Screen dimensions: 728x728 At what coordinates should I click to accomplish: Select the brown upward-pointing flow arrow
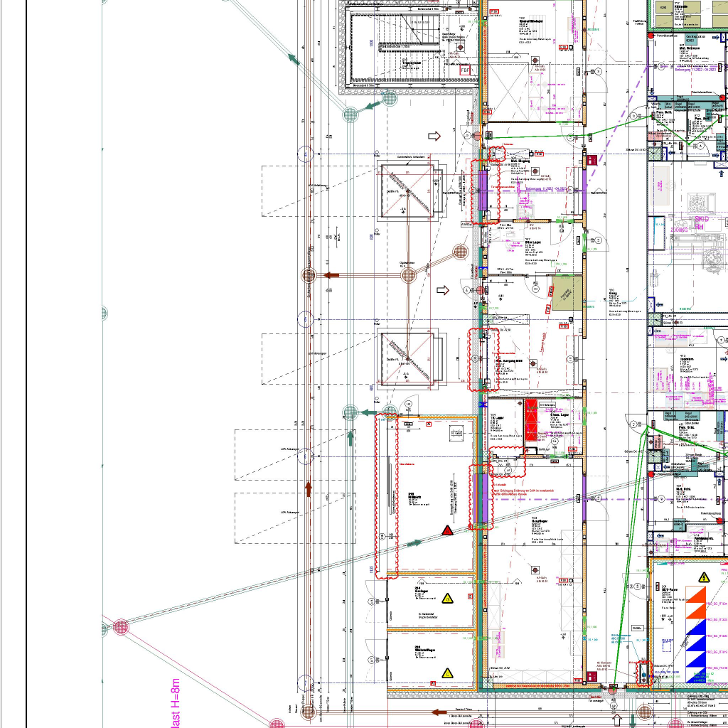pyautogui.click(x=308, y=488)
